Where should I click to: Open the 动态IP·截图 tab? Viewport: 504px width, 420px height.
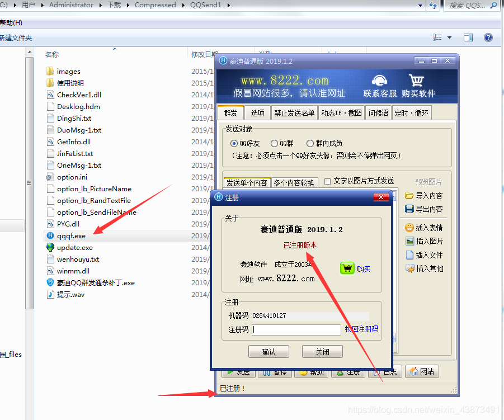click(x=341, y=113)
